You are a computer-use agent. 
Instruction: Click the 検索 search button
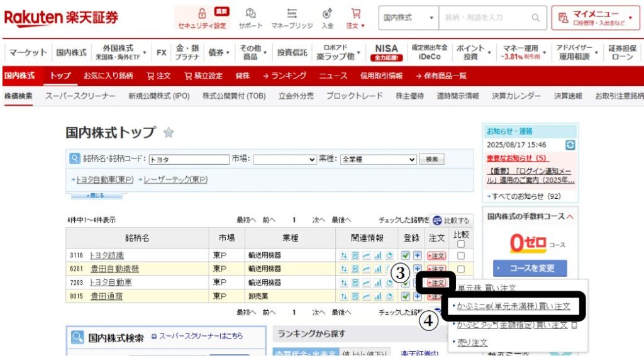pos(431,159)
